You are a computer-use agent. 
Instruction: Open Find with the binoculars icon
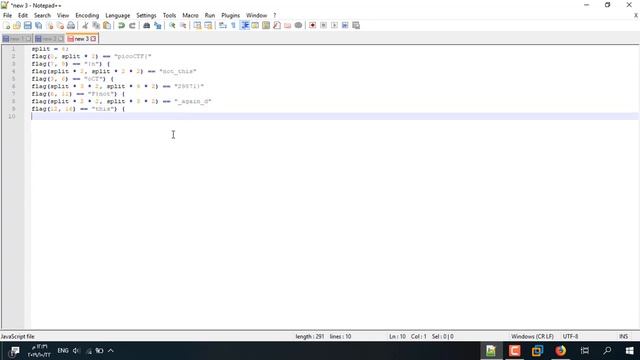point(147,25)
